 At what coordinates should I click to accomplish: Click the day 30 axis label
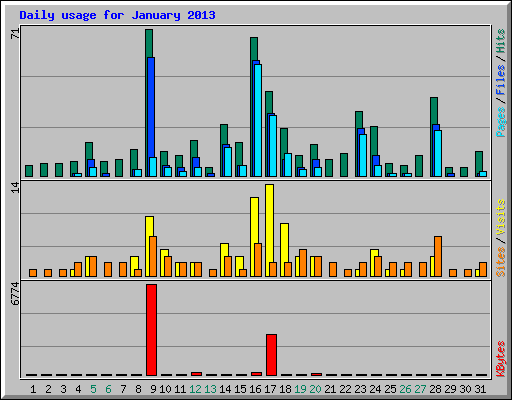pyautogui.click(x=465, y=389)
